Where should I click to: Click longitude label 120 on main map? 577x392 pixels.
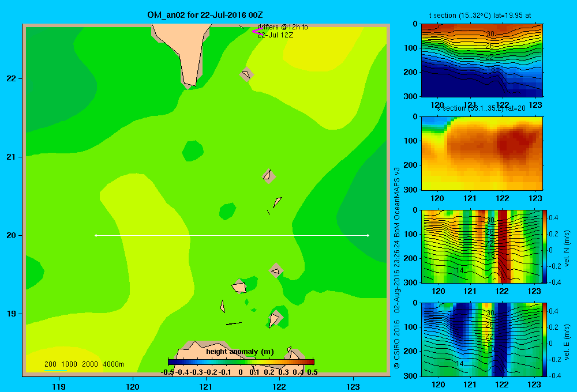(133, 386)
